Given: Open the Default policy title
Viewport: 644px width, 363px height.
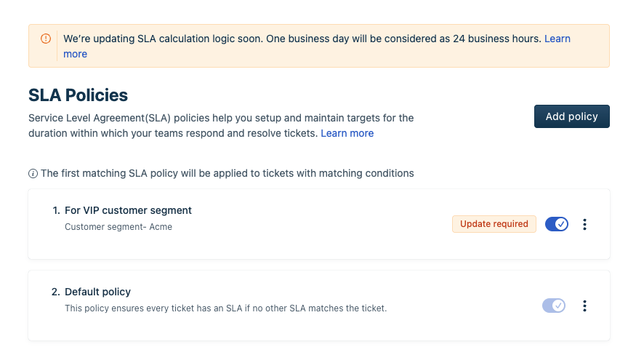Looking at the screenshot, I should (97, 292).
